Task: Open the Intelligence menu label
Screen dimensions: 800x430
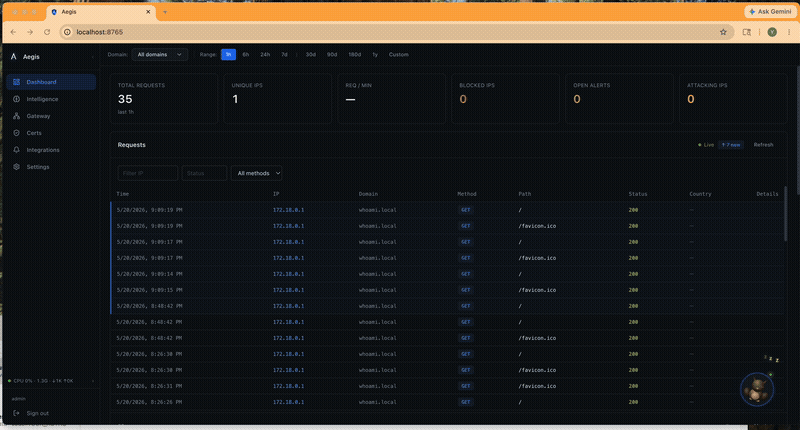Action: pyautogui.click(x=42, y=99)
